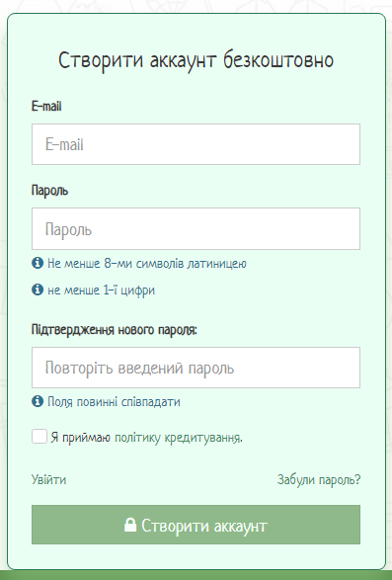Click the Не менше 8-ми символів латиницею hint
The image size is (392, 580).
[147, 264]
